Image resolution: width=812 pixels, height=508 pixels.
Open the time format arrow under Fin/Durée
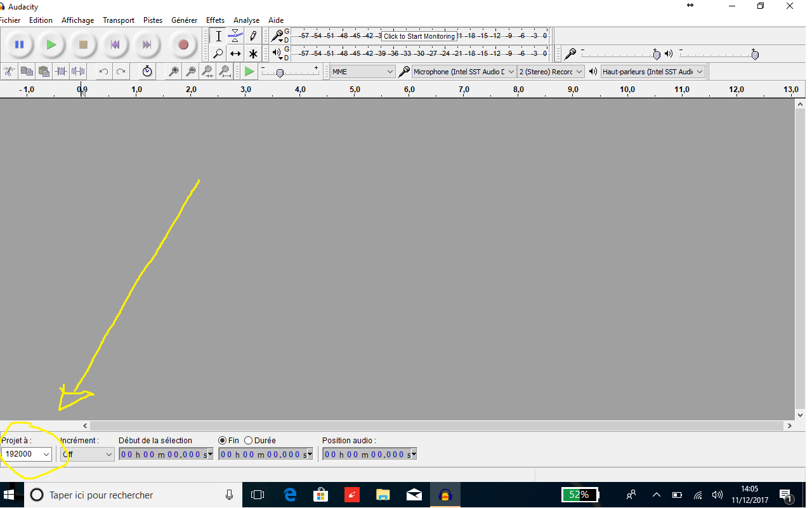pyautogui.click(x=310, y=455)
